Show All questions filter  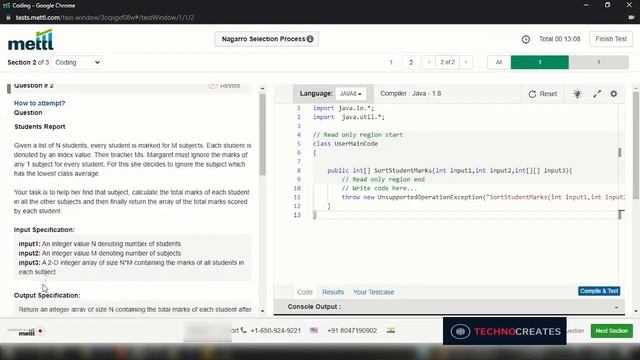[x=499, y=62]
